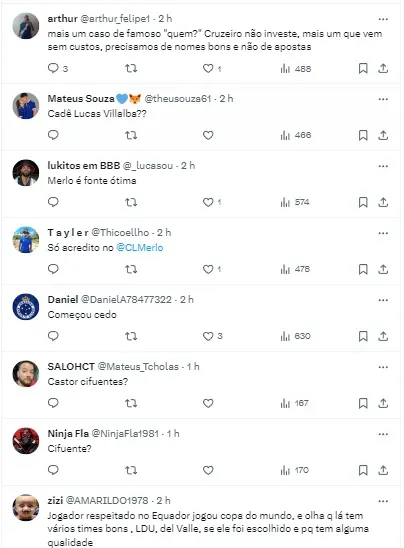The width and height of the screenshot is (404, 548).
Task: Bookmark SALOHCT's tweet
Action: (x=363, y=403)
